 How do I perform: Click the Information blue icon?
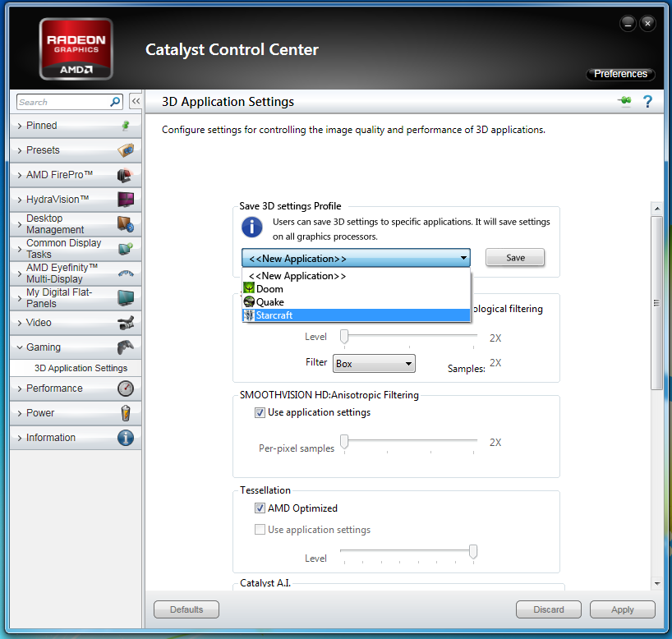click(x=125, y=438)
